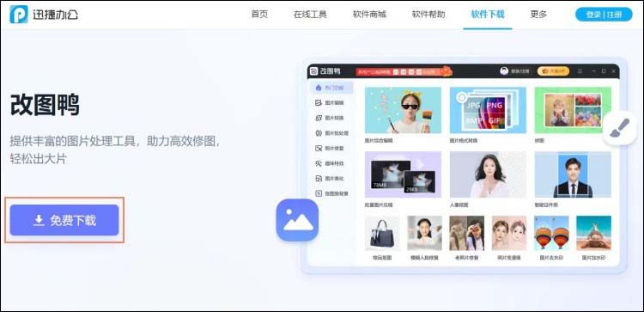Select 照片修复 in the sidebar

[330, 148]
